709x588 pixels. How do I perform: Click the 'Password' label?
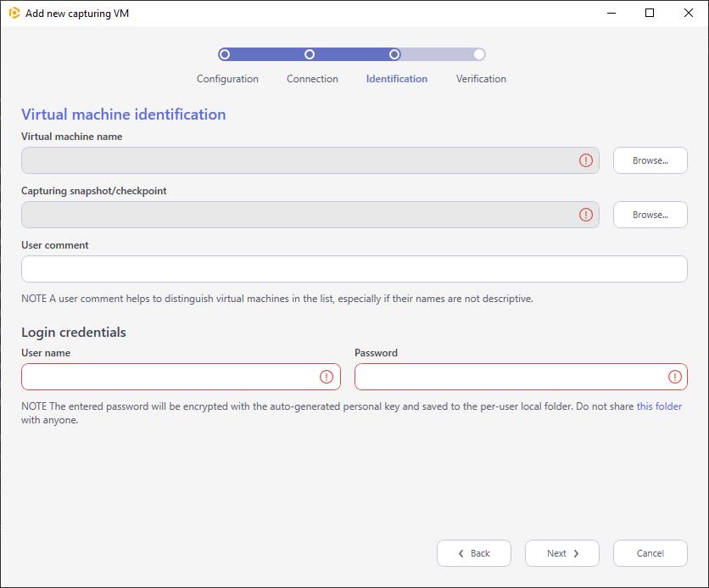(x=376, y=353)
